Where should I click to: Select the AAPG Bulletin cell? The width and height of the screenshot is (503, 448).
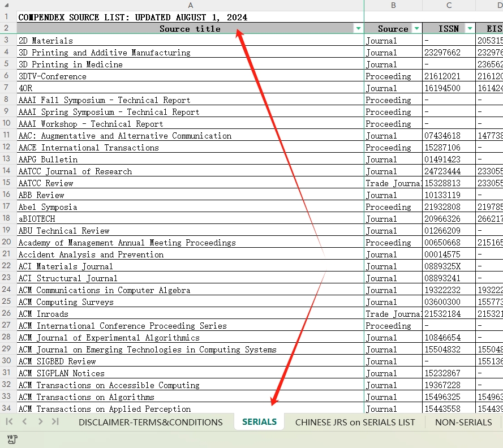pyautogui.click(x=190, y=159)
